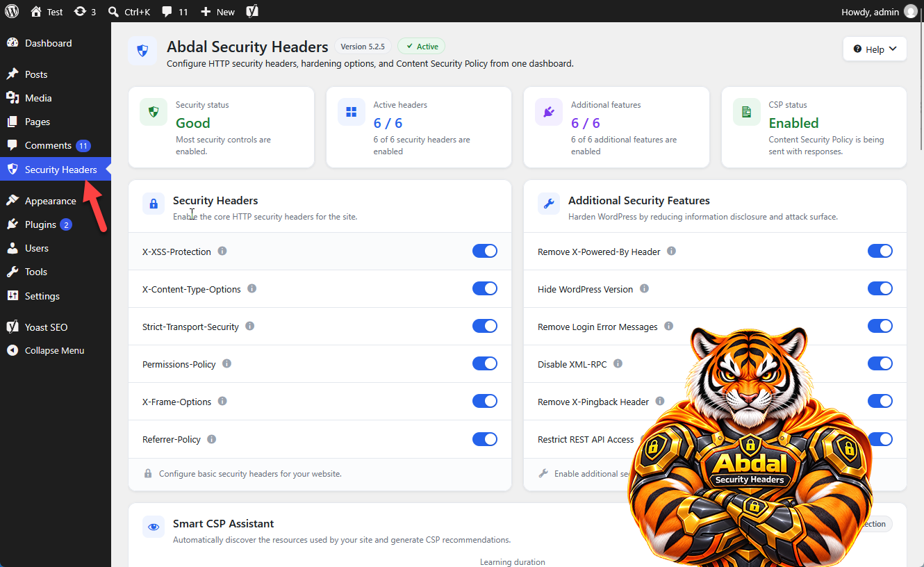924x567 pixels.
Task: Toggle the Remove X-Powered-By Header switch
Action: point(880,251)
